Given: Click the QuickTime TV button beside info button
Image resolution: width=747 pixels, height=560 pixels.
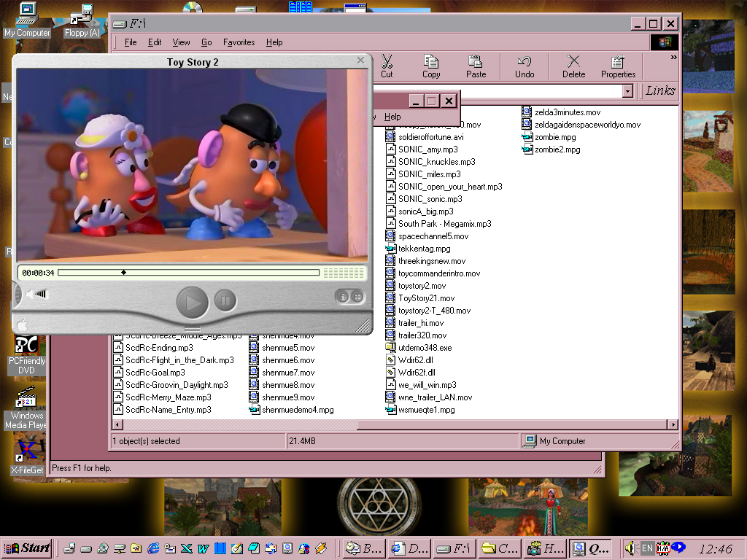Looking at the screenshot, I should click(x=357, y=297).
